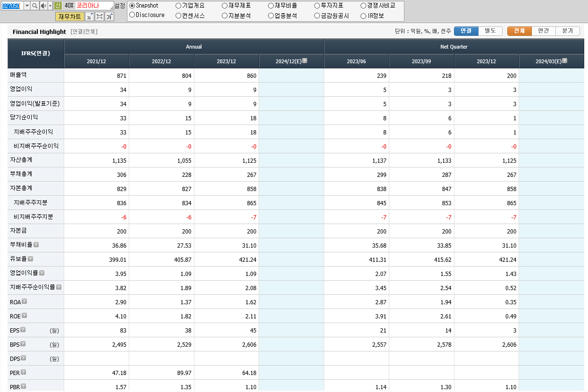The image size is (588, 392).
Task: Open the dropdown arrow beside the speaker
Action: [x=50, y=6]
